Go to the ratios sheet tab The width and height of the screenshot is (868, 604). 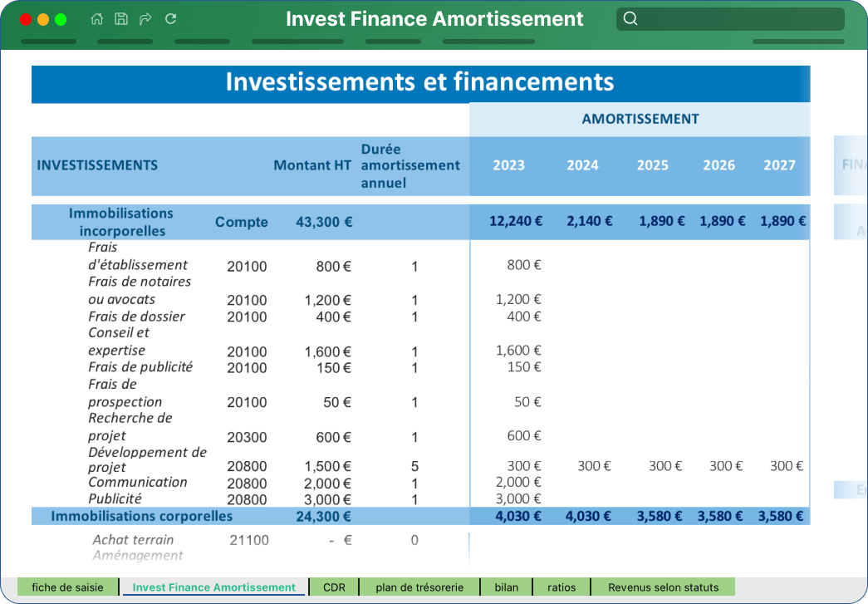pyautogui.click(x=562, y=587)
